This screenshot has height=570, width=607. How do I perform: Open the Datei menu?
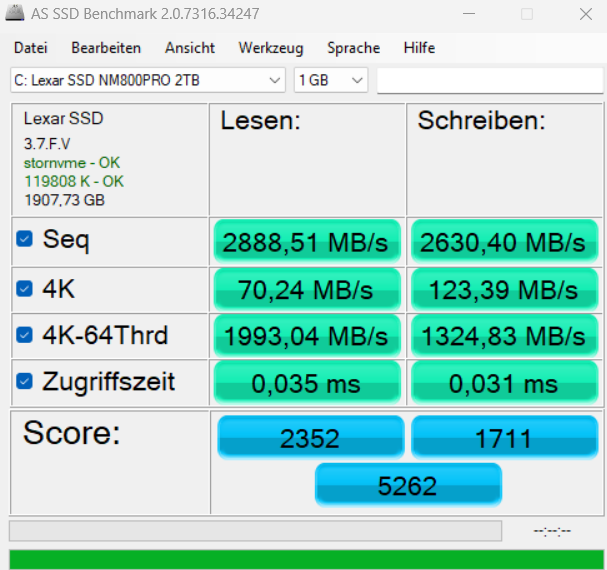(x=31, y=48)
